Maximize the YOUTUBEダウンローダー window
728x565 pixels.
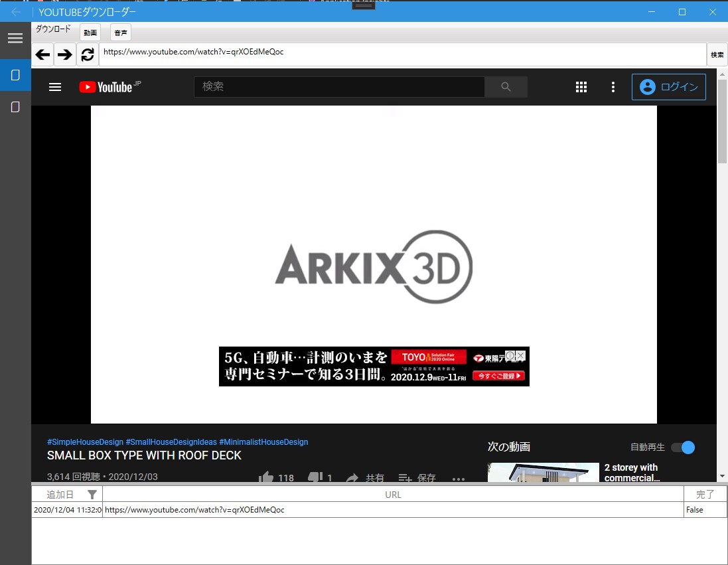682,11
